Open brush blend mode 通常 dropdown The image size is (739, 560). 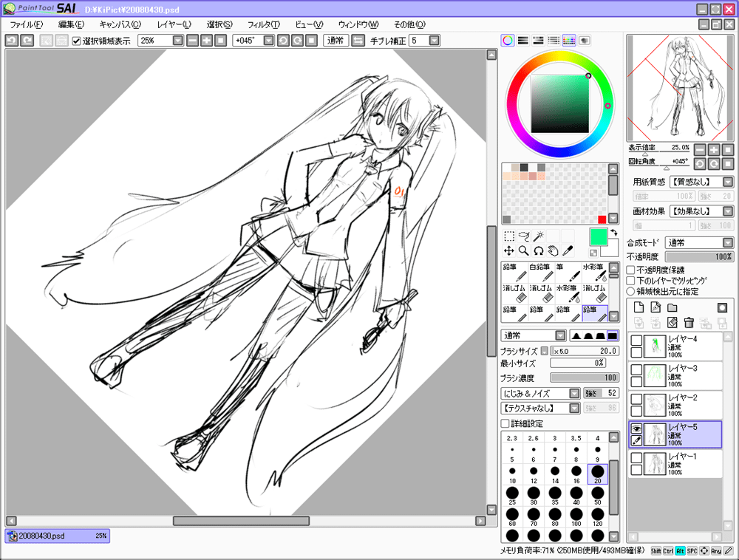pos(560,335)
